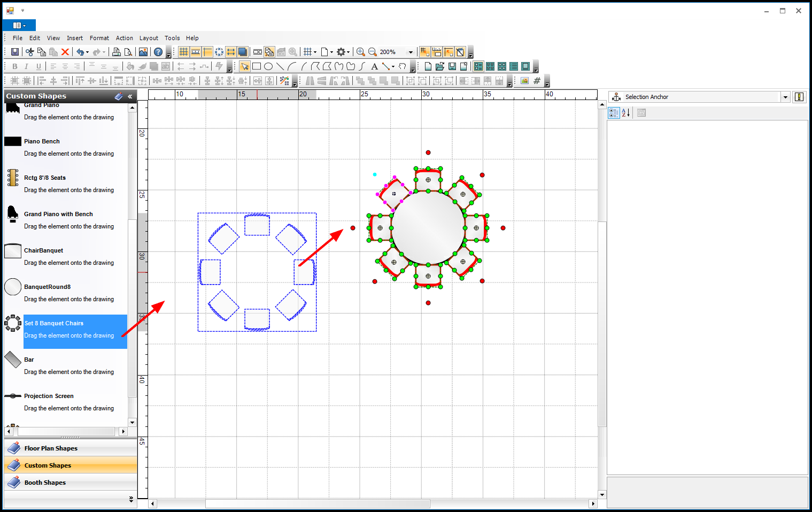Viewport: 812px width, 512px height.
Task: Open the Layout menu
Action: [x=149, y=38]
